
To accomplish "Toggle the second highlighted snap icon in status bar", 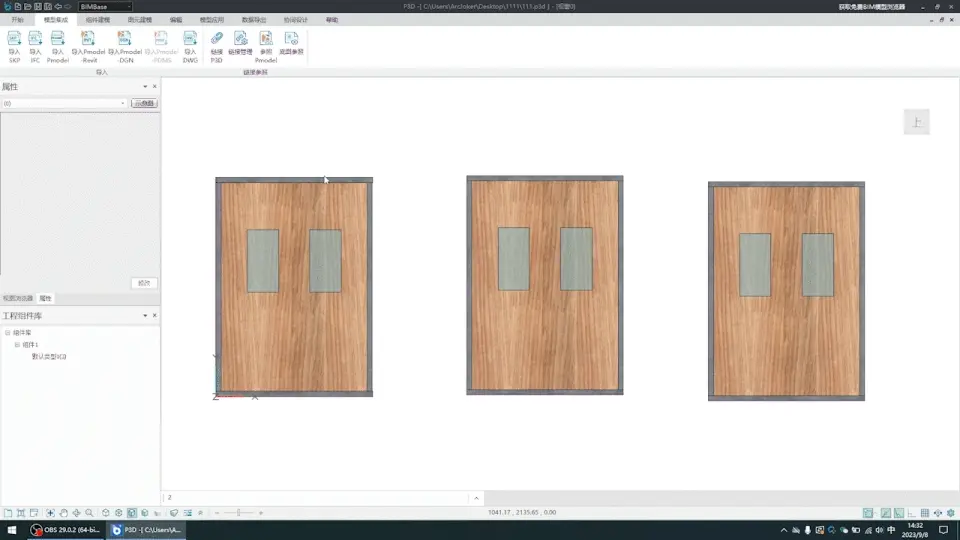I will coord(886,513).
